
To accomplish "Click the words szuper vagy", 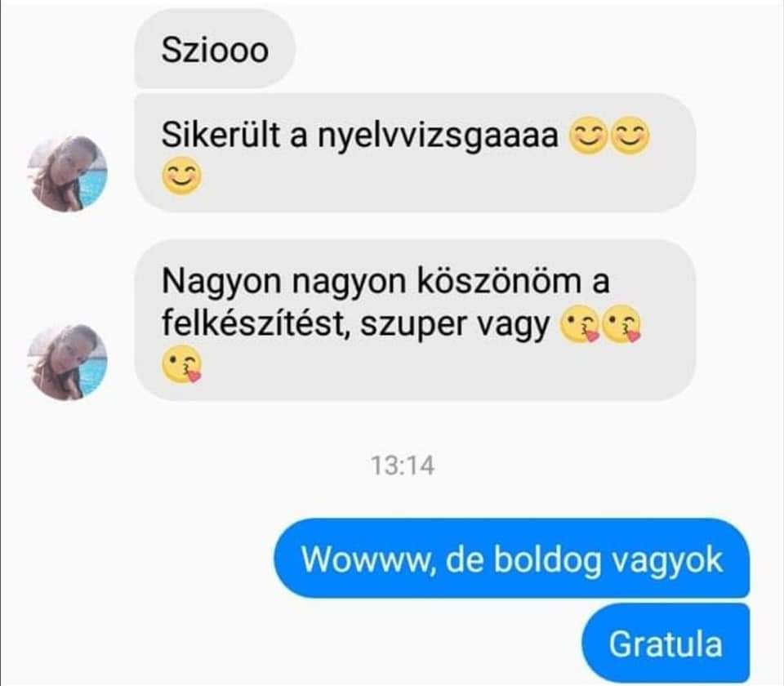I will coord(455,327).
